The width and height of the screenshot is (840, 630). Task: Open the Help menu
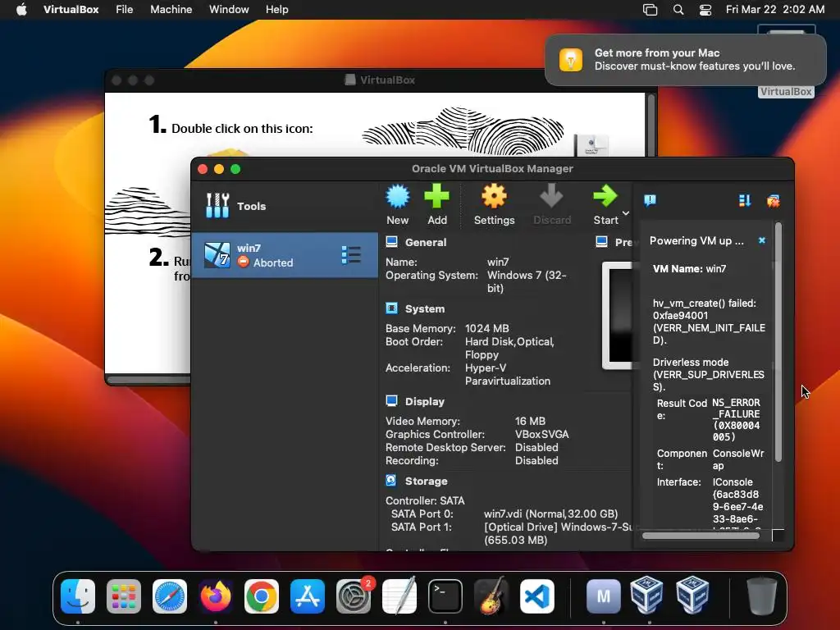click(277, 10)
